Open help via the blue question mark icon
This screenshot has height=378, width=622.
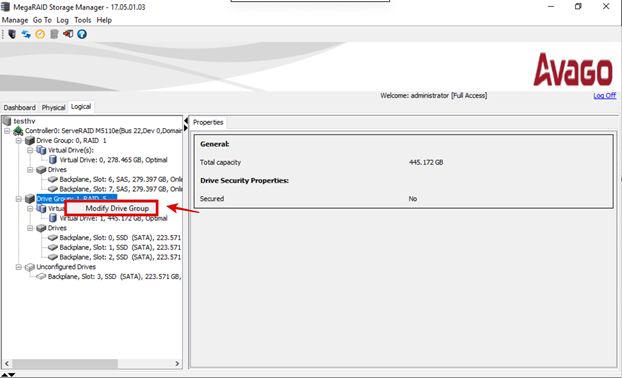coord(82,34)
